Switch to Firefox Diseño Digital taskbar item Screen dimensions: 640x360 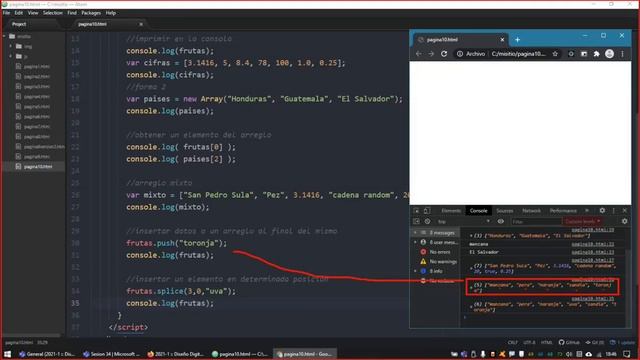[x=176, y=354]
